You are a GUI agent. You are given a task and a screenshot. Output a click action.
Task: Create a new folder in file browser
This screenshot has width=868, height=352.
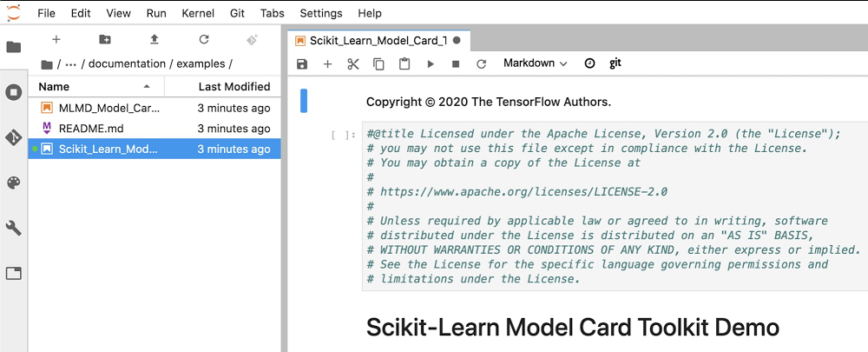[x=105, y=39]
